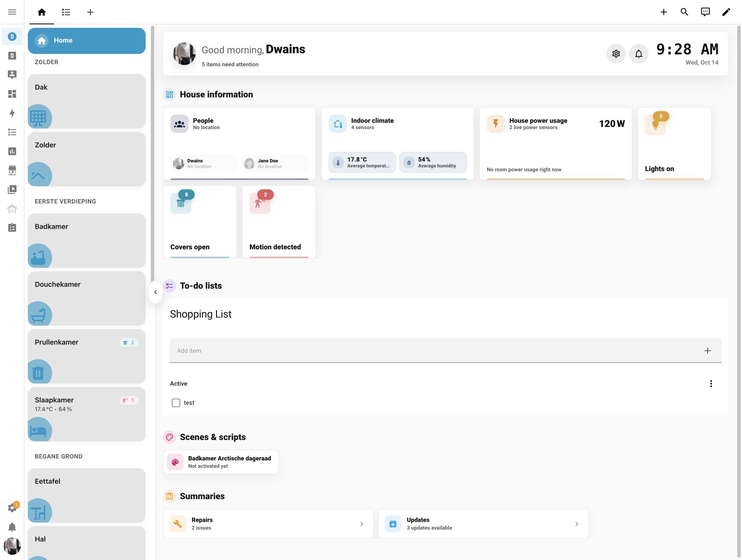This screenshot has width=742, height=560.
Task: Click the Average temperature chip
Action: (x=362, y=162)
